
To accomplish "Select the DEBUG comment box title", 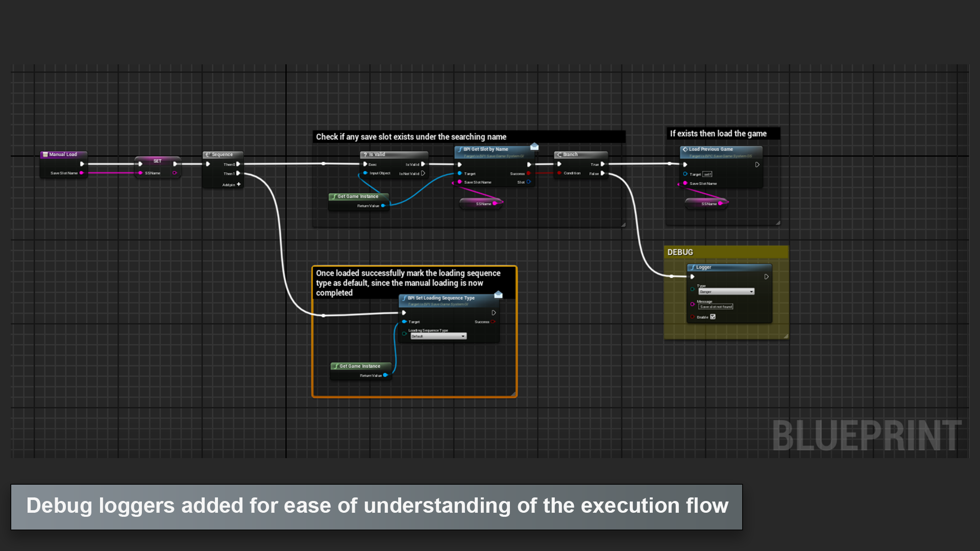I will 680,252.
